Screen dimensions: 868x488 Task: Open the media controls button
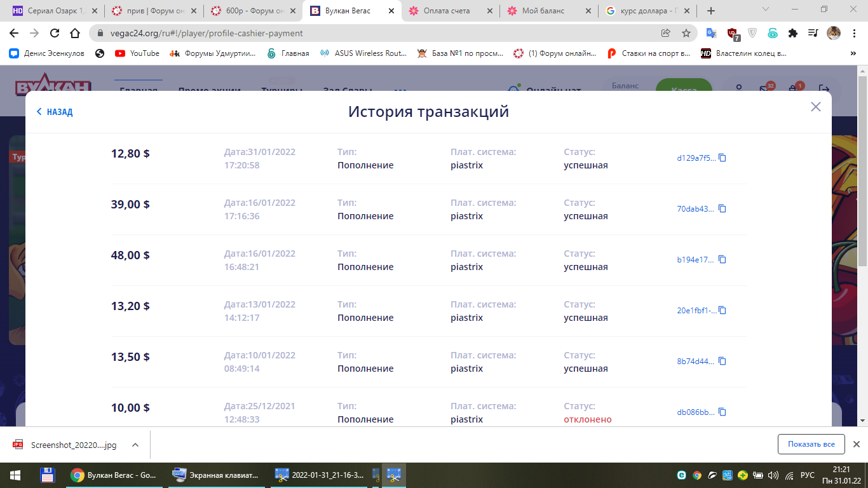813,33
